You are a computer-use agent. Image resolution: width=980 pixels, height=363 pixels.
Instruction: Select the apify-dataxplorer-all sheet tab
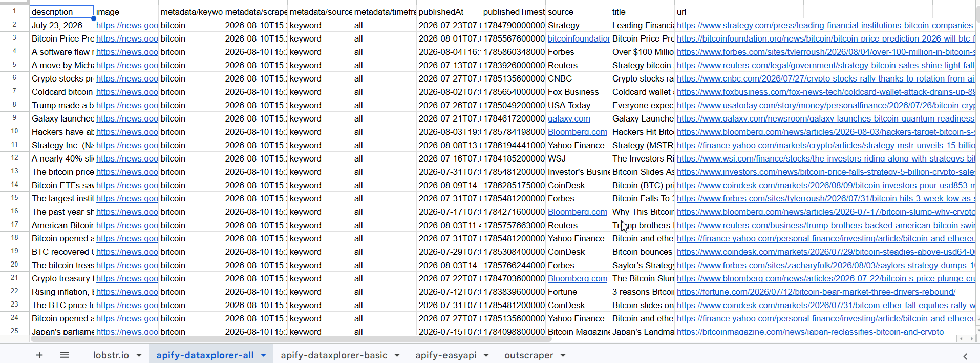(x=205, y=355)
